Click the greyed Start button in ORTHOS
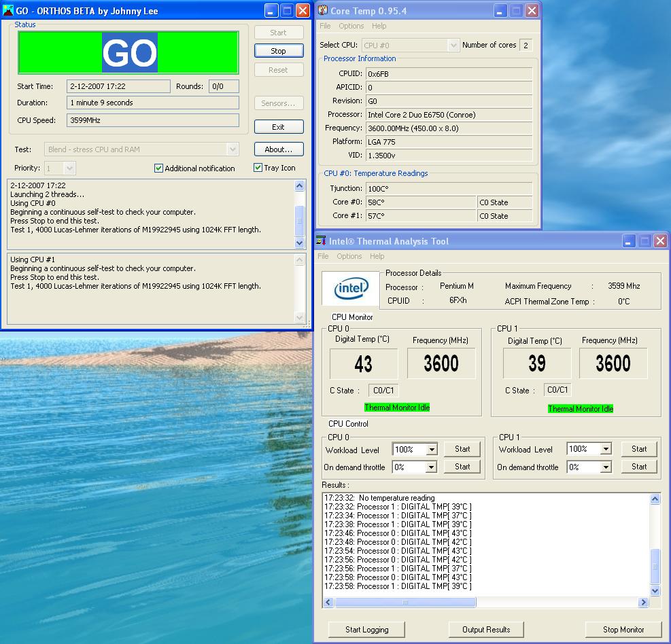The width and height of the screenshot is (671, 644). [279, 33]
